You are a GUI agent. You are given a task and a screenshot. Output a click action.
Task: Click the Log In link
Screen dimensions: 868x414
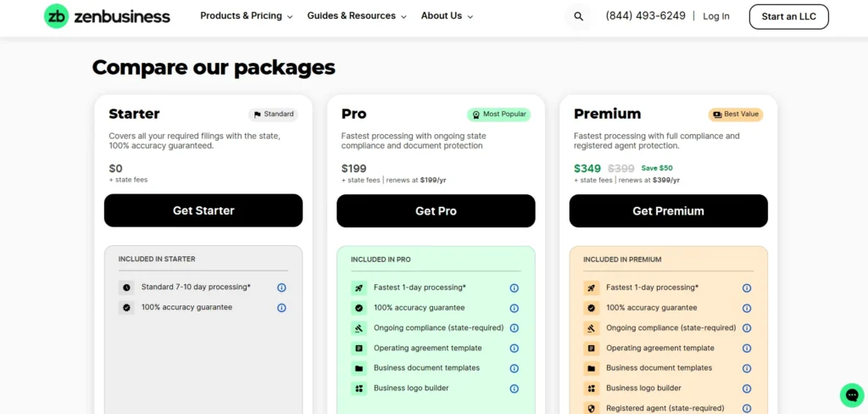(x=715, y=16)
